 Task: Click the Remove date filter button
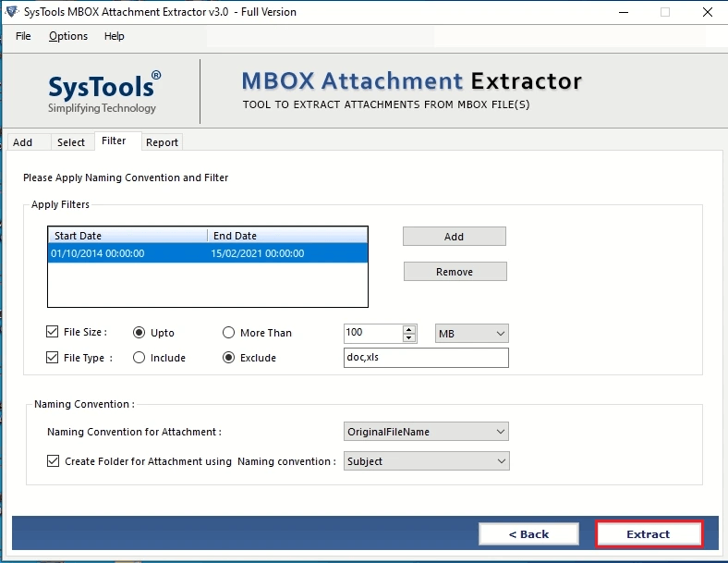click(455, 271)
